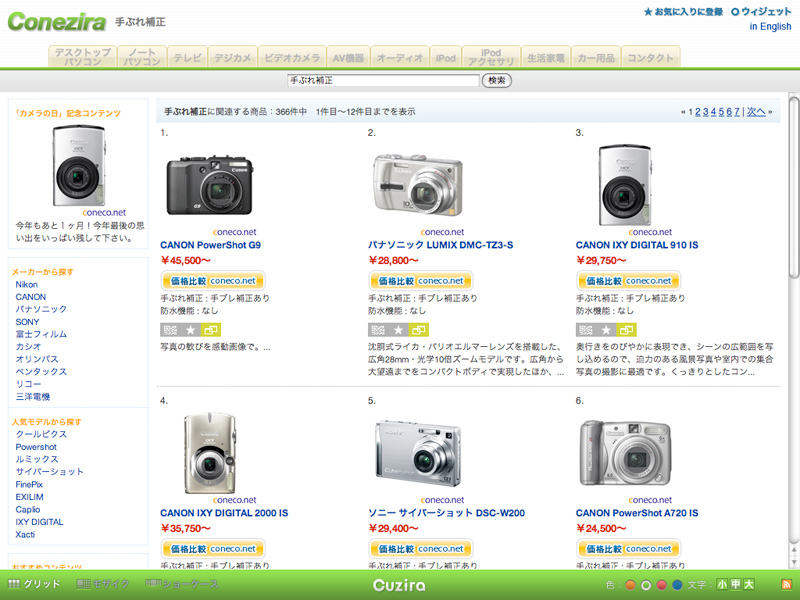Image resolution: width=800 pixels, height=600 pixels.
Task: Open the iPod アクセサリ tab
Action: [x=491, y=57]
